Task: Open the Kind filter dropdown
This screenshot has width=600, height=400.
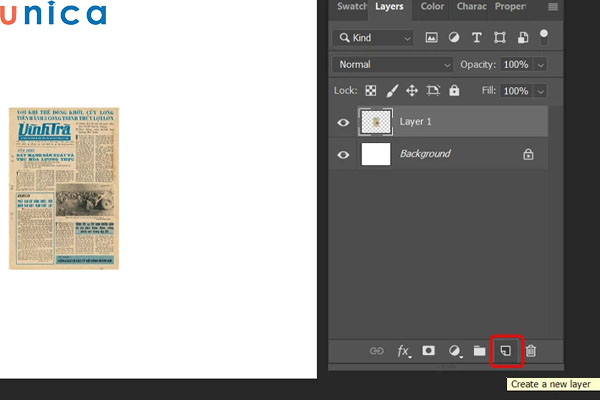Action: (373, 38)
